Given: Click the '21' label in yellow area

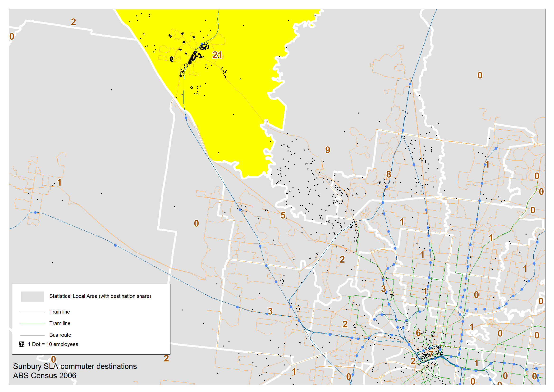Looking at the screenshot, I should pos(217,55).
